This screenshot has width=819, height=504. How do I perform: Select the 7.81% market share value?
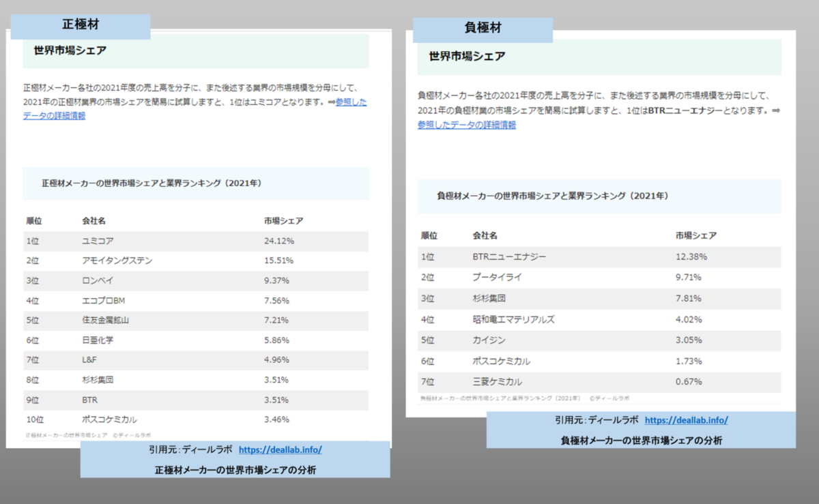[689, 299]
